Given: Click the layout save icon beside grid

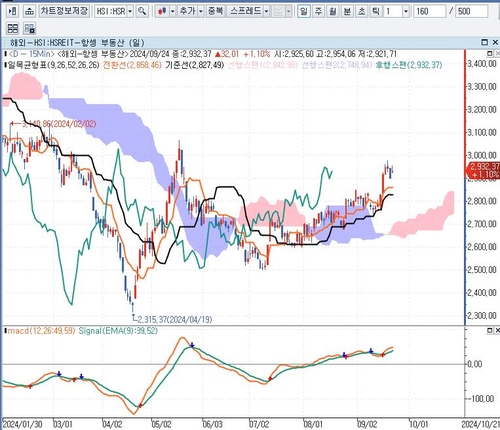Looking at the screenshot, I should click(x=30, y=28).
